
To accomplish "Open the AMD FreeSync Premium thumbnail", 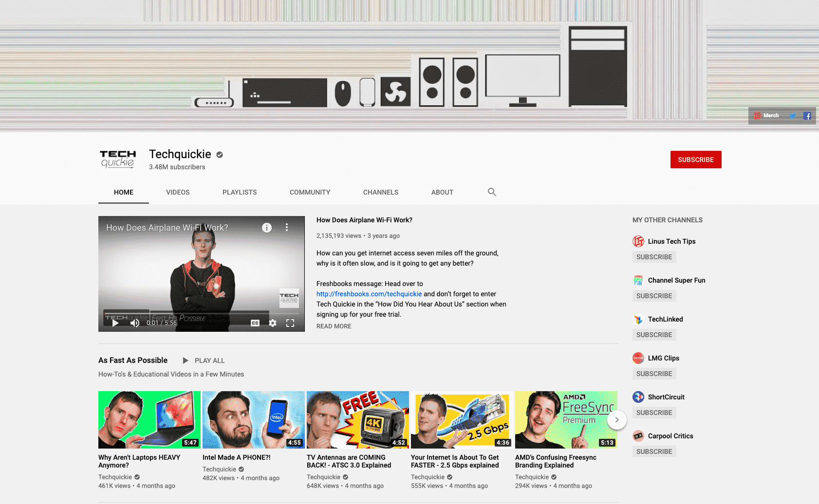I will tap(566, 420).
